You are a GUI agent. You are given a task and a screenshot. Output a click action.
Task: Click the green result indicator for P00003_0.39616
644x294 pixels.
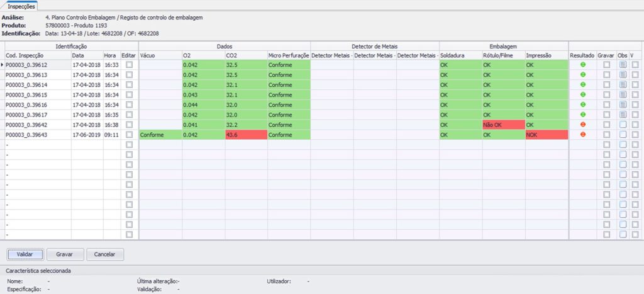[582, 105]
